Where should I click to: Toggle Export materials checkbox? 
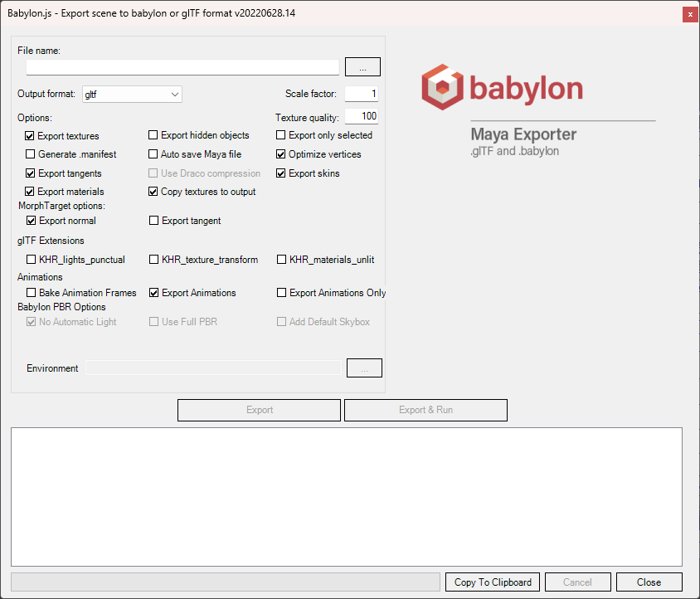coord(30,192)
